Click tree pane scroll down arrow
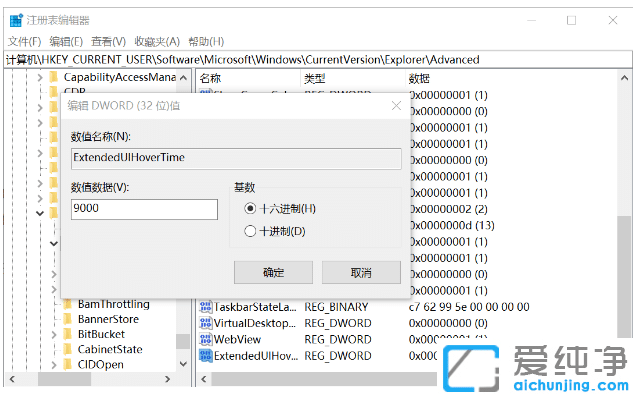Image resolution: width=637 pixels, height=398 pixels. pyautogui.click(x=183, y=363)
